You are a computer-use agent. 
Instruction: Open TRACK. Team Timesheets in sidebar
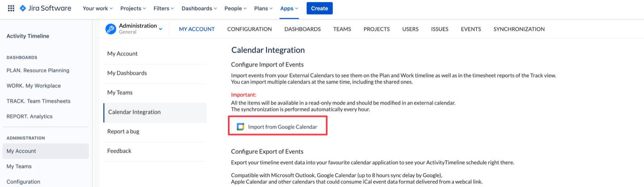(38, 101)
